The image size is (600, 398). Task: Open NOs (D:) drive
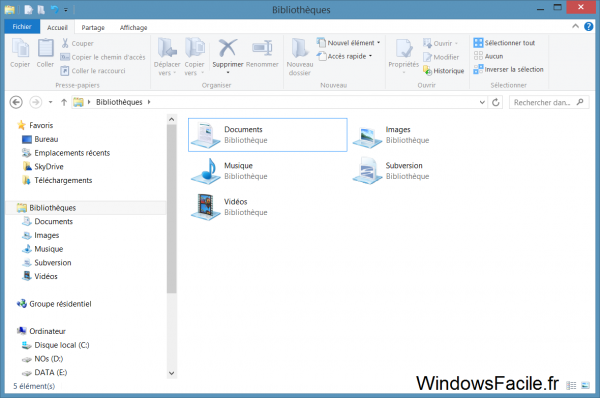[x=42, y=359]
